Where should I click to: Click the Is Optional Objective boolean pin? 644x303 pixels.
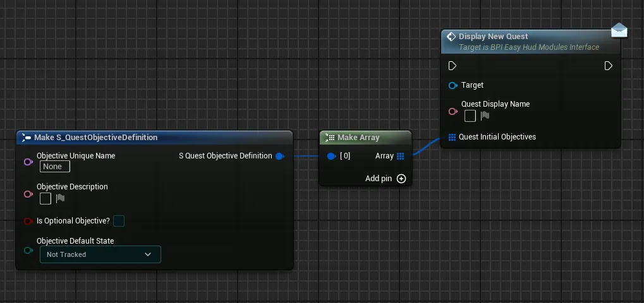pos(28,221)
